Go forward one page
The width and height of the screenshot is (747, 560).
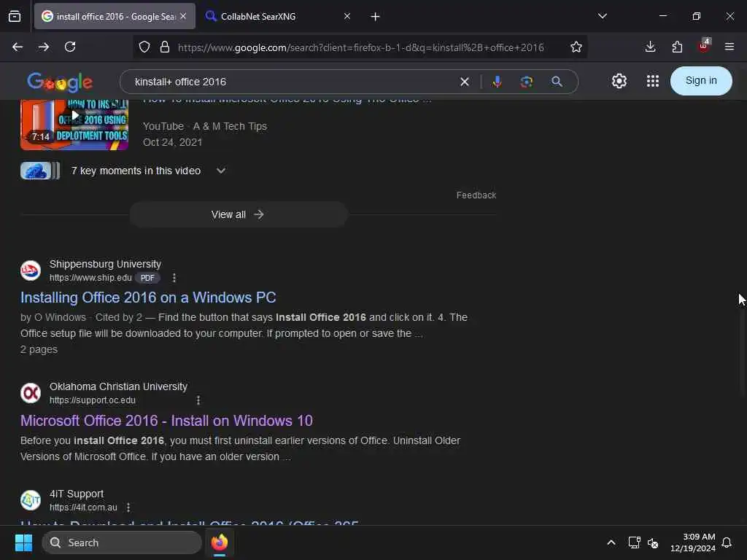(44, 47)
